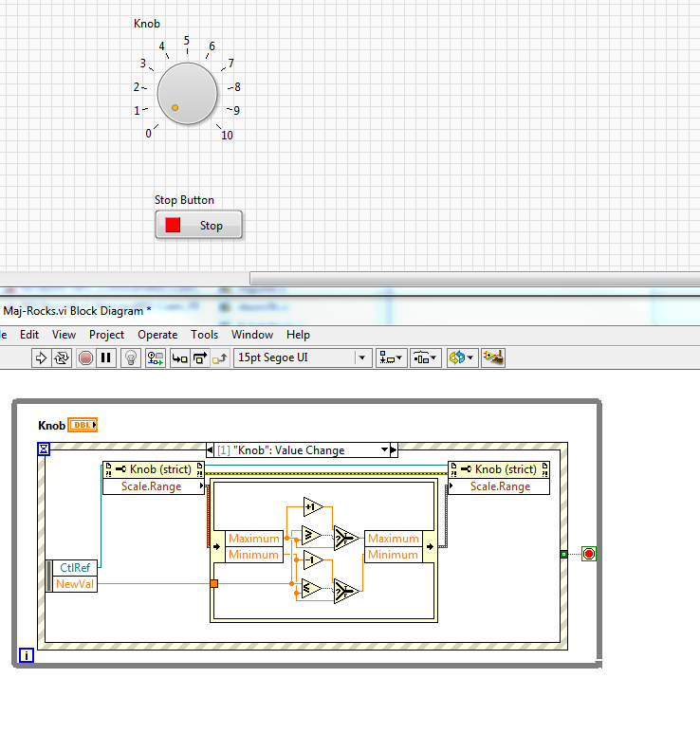Open the Operate menu
Viewport: 700px width, 733px height.
(157, 335)
